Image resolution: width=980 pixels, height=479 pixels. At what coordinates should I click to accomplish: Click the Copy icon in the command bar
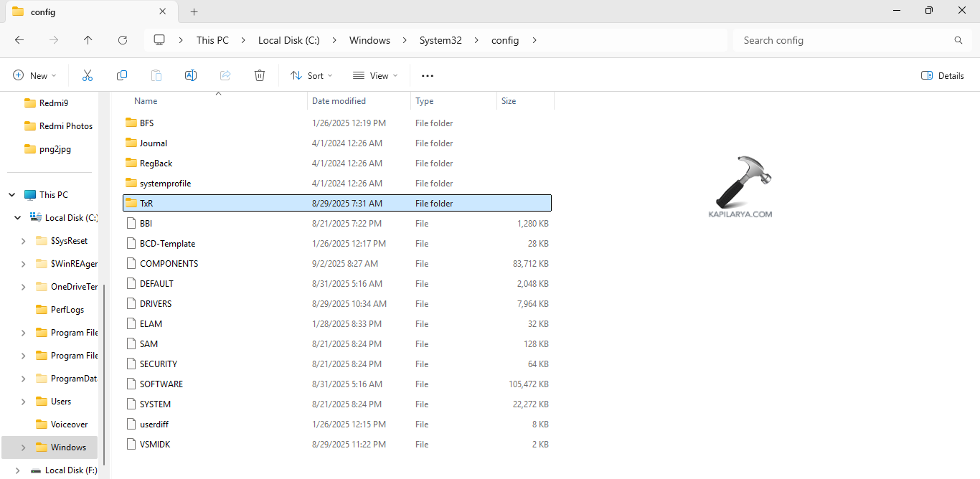tap(122, 75)
